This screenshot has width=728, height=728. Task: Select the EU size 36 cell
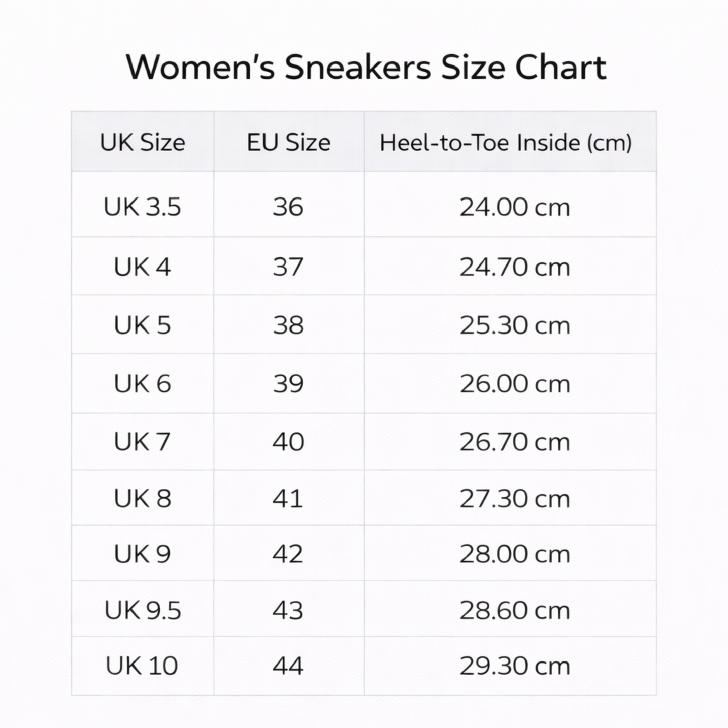tap(288, 207)
